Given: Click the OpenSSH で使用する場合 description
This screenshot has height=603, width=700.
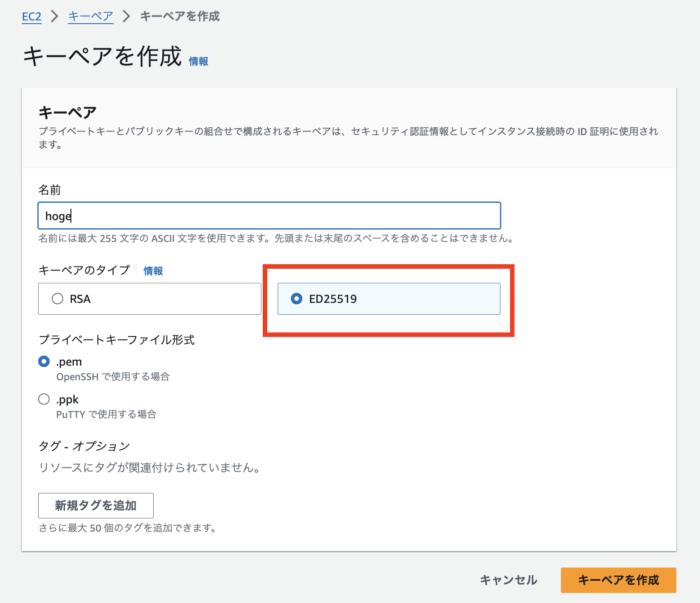Looking at the screenshot, I should [113, 377].
